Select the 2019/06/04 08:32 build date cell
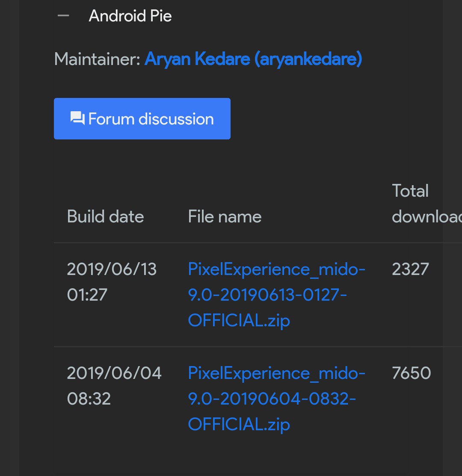This screenshot has width=462, height=476. 114,386
